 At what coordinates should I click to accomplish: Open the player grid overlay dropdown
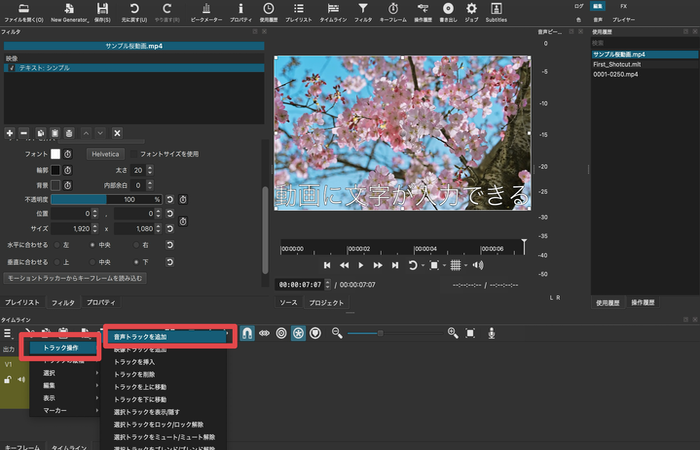pos(455,265)
